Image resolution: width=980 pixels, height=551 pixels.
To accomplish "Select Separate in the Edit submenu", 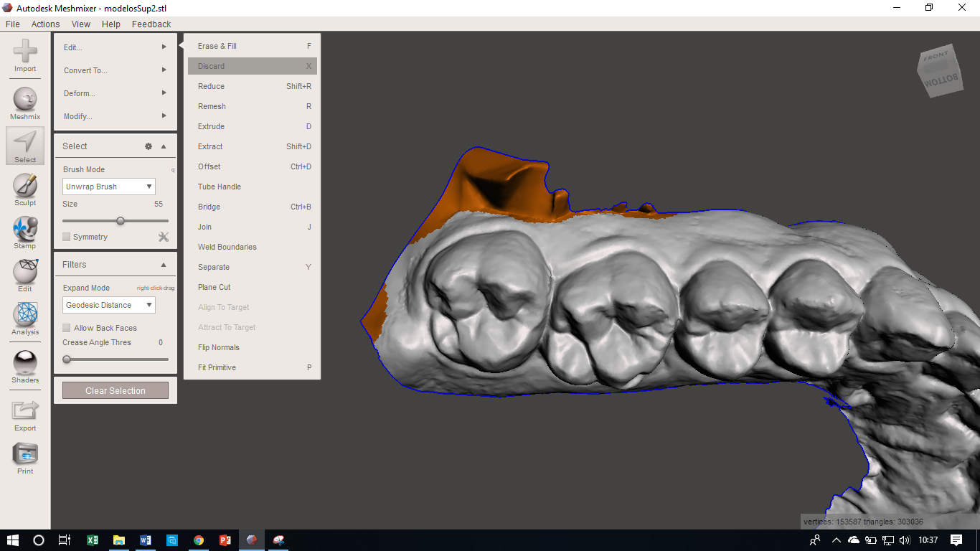I will tap(253, 267).
